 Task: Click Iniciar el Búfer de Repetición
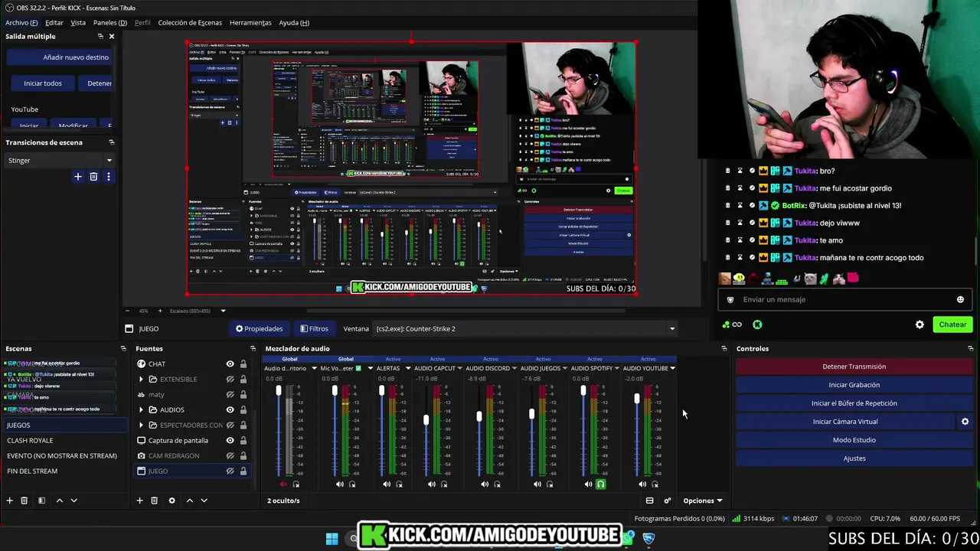click(x=854, y=403)
